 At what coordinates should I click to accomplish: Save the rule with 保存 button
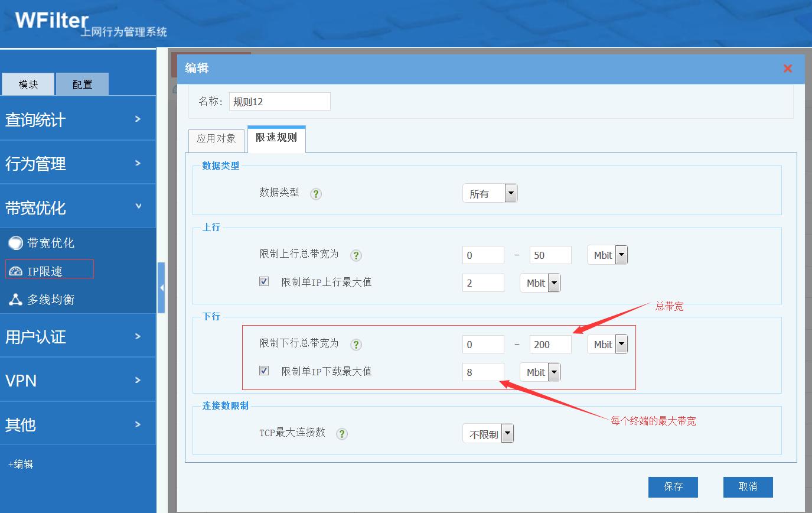point(673,487)
